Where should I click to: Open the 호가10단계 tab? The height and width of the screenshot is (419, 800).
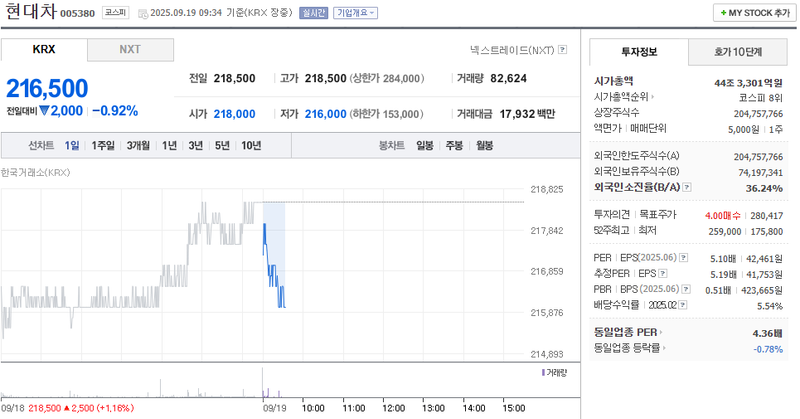pos(738,52)
